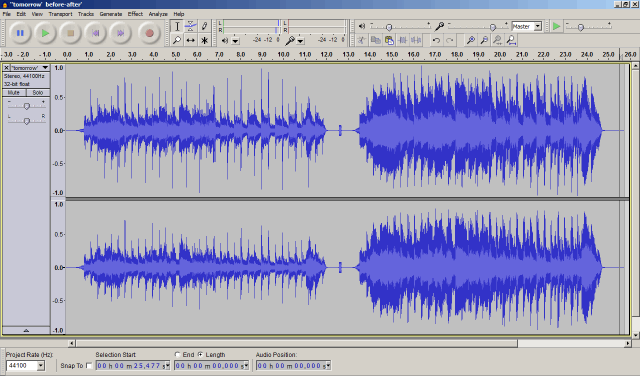Click the Silence audio icon

click(416, 40)
